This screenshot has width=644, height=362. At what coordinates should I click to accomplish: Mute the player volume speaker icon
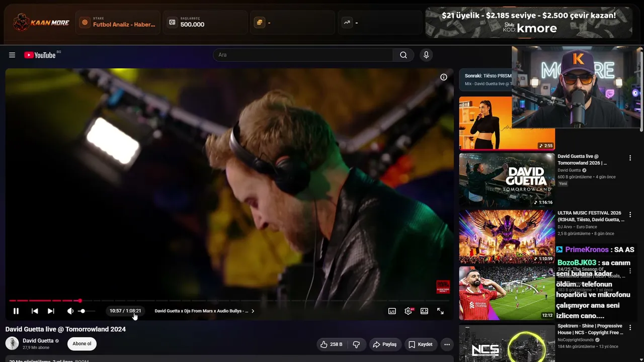(70, 311)
